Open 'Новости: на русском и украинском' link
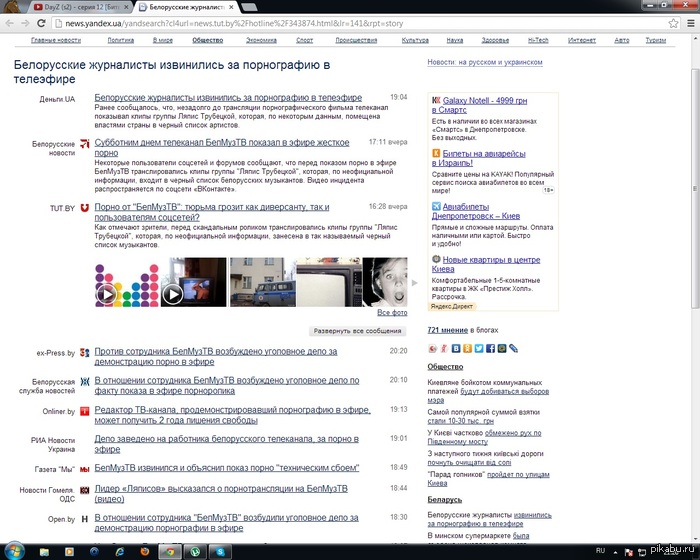Image resolution: width=700 pixels, height=560 pixels. click(x=485, y=62)
